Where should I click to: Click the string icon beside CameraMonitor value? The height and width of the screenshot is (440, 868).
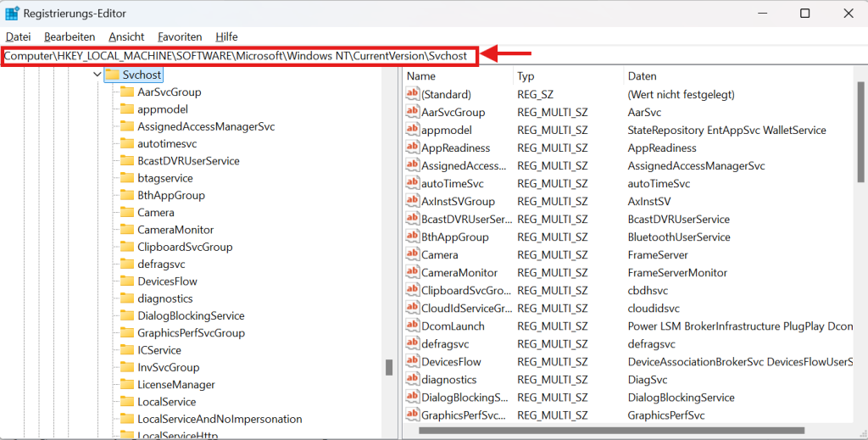point(412,272)
